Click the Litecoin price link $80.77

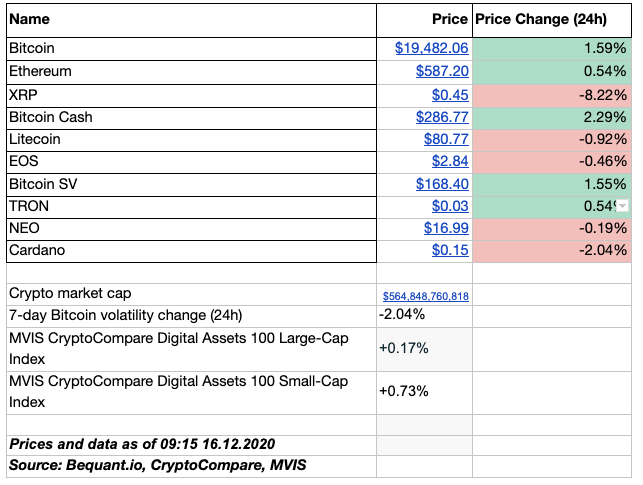(x=446, y=139)
